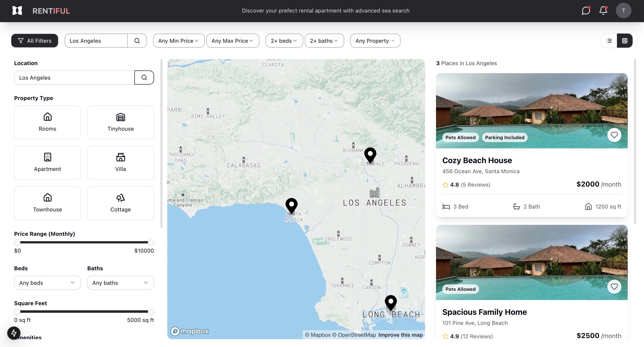Click the Price Range minimum slider handle
644x347 pixels.
pos(17,242)
